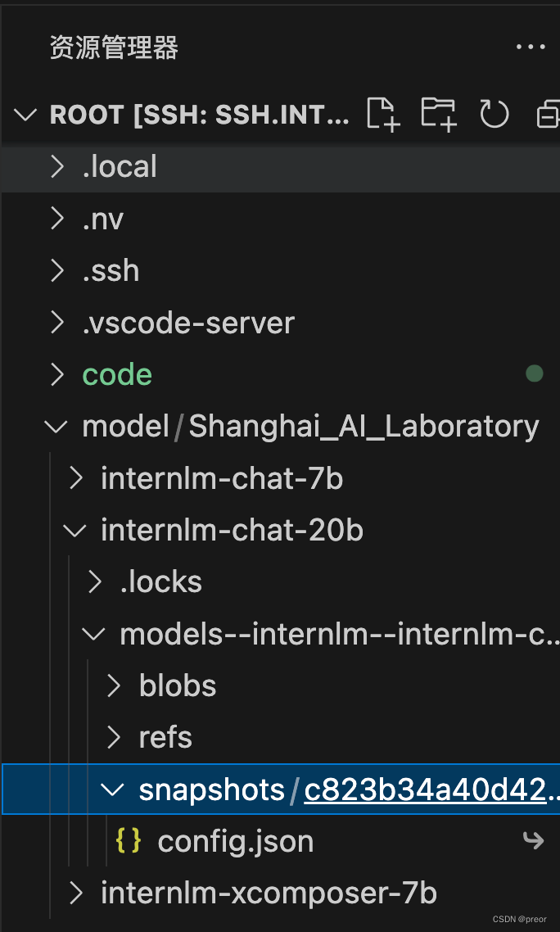Viewport: 560px width, 932px height.
Task: Expand the refs folder
Action: coord(112,737)
